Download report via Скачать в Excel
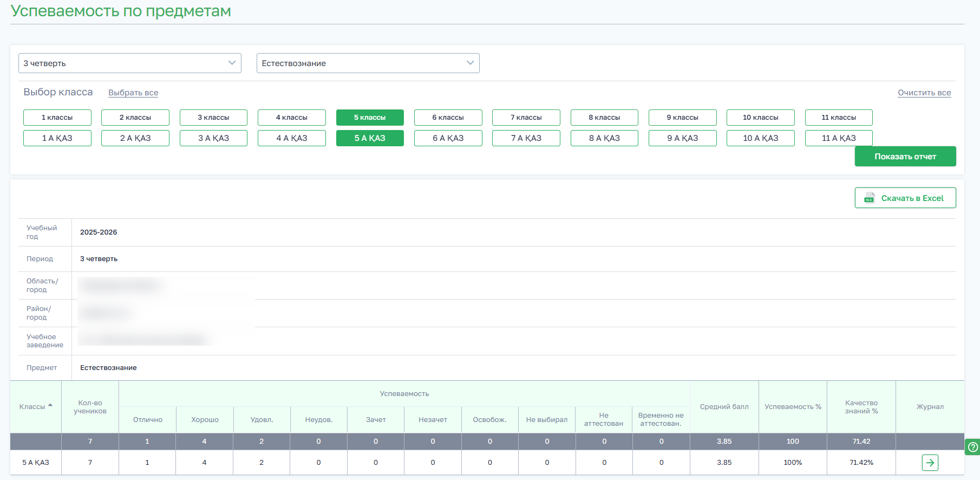Image resolution: width=980 pixels, height=480 pixels. 905,198
